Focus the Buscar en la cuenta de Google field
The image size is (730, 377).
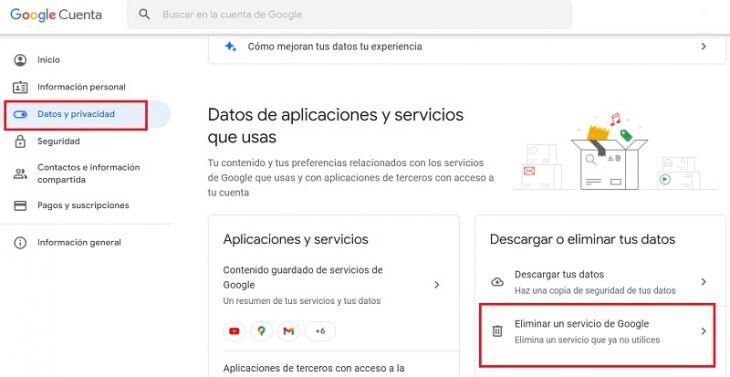(349, 14)
